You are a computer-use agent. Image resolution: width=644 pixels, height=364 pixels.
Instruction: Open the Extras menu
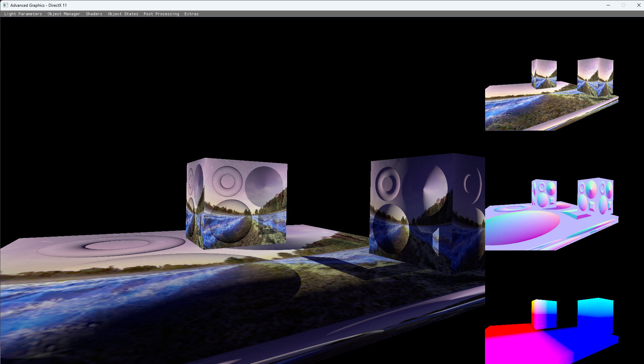[x=191, y=14]
